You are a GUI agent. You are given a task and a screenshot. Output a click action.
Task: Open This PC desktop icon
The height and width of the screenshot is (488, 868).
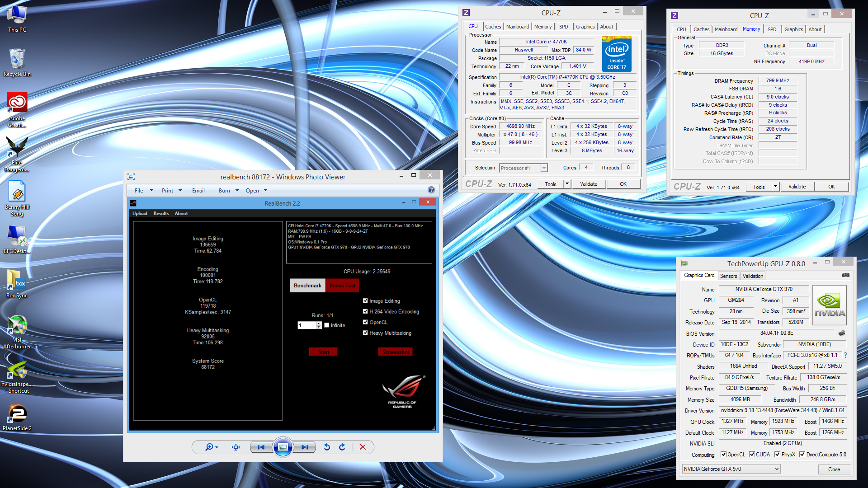17,18
